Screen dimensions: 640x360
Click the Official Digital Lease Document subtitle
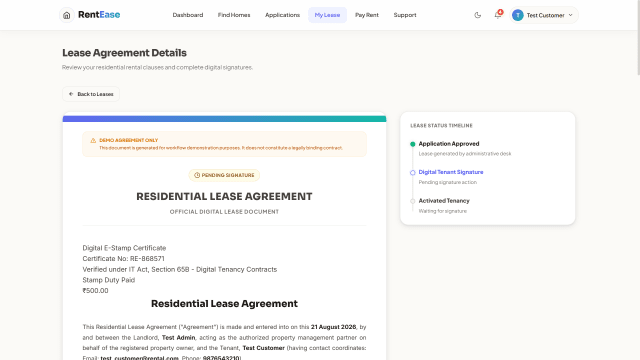[224, 212]
